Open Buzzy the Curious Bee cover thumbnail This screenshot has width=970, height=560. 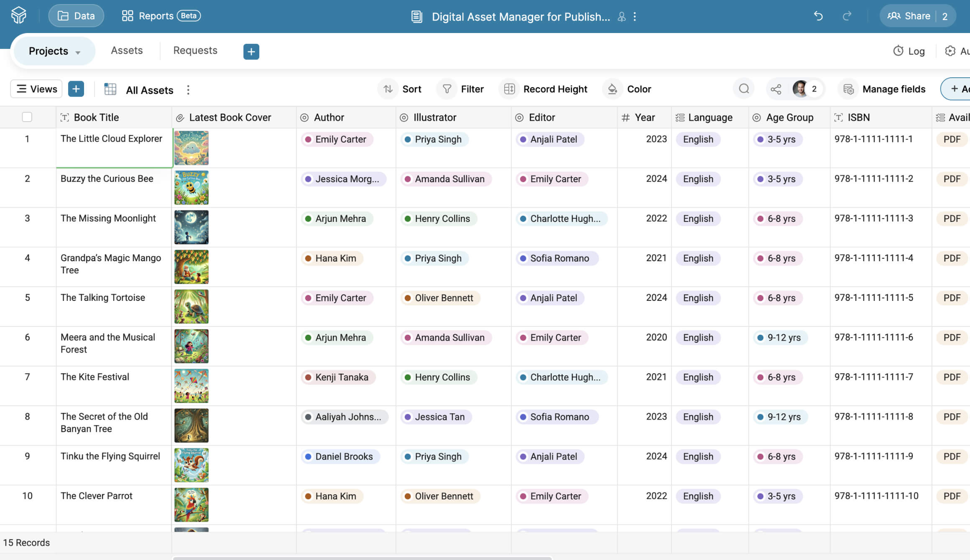pos(191,188)
